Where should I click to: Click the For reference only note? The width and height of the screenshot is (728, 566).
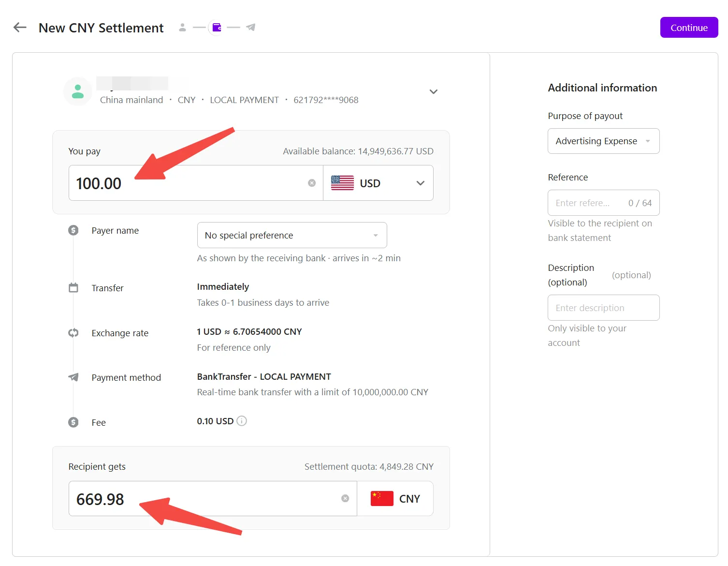pos(233,347)
